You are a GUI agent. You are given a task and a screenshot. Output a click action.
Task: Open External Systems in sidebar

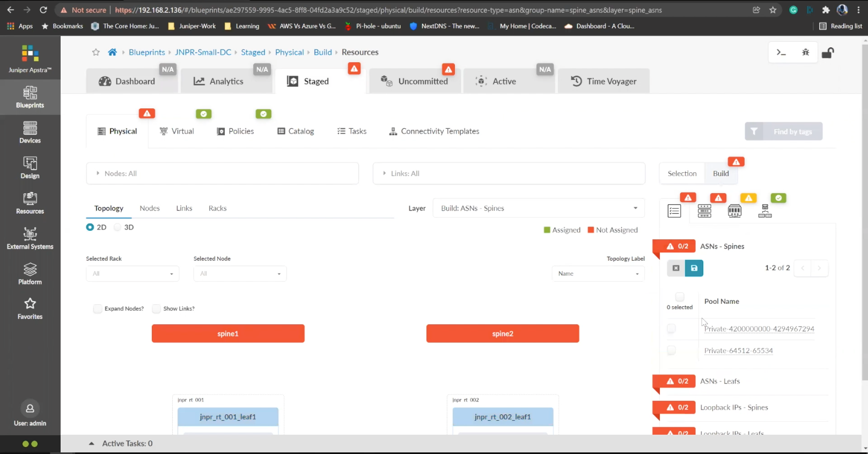(x=30, y=239)
